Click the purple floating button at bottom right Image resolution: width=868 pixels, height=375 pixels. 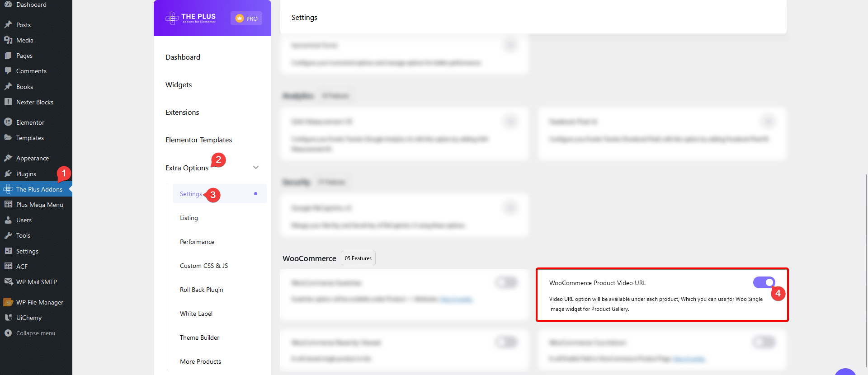point(845,372)
